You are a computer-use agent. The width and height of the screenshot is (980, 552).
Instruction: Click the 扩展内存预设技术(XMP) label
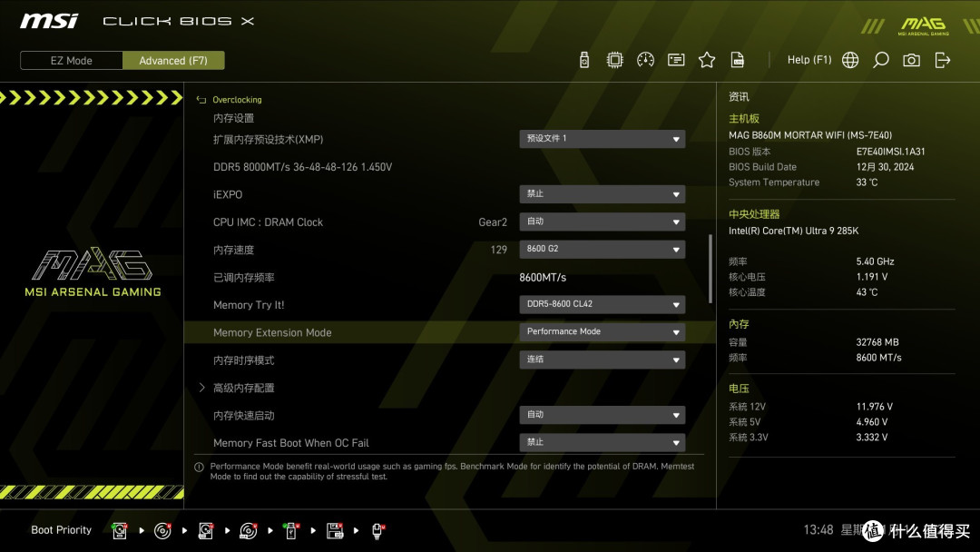pyautogui.click(x=268, y=140)
